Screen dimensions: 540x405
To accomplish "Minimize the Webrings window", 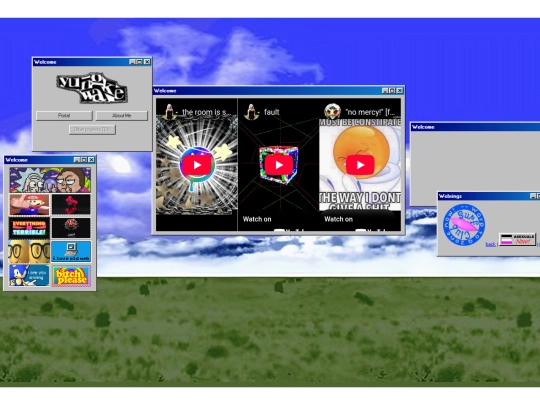I will [533, 196].
